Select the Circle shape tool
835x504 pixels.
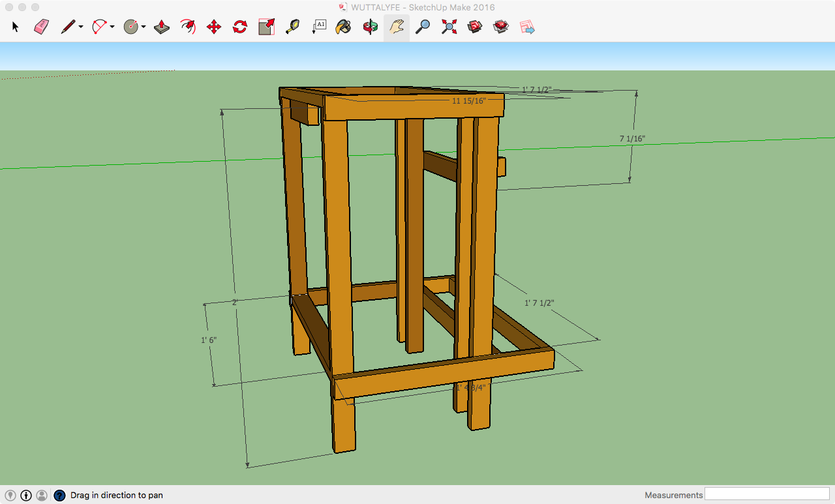coord(131,27)
